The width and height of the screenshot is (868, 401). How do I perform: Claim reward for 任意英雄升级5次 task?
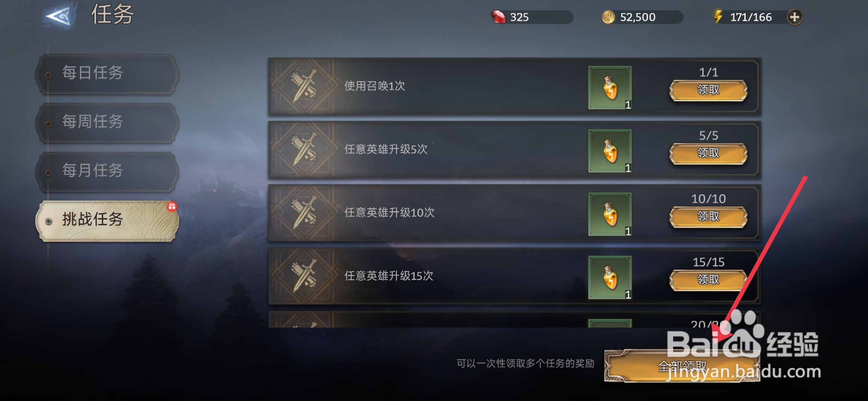[x=708, y=153]
